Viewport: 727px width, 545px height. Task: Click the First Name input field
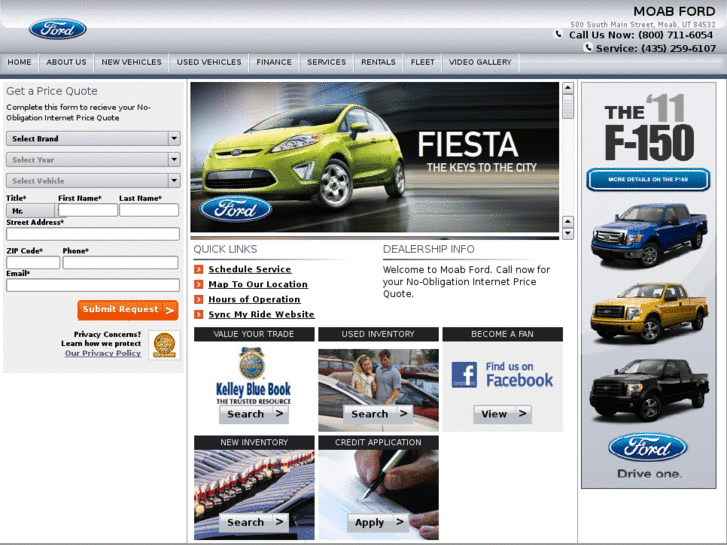coord(88,210)
